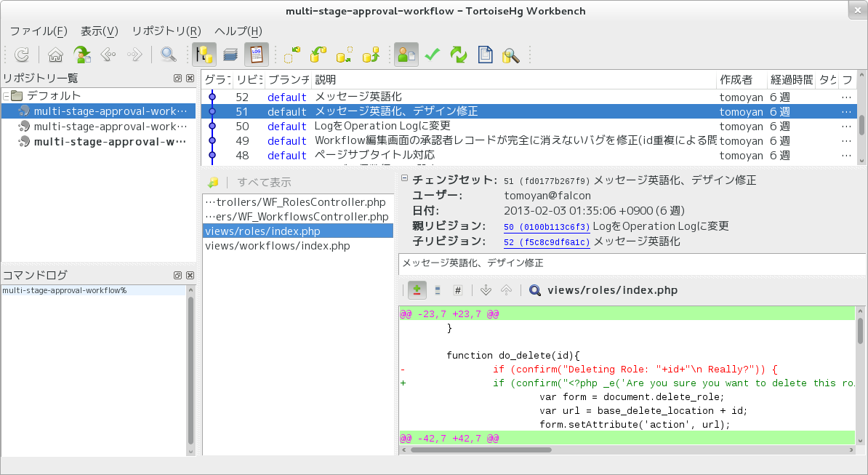Image resolution: width=868 pixels, height=475 pixels.
Task: Click the commit message text box
Action: [632, 264]
